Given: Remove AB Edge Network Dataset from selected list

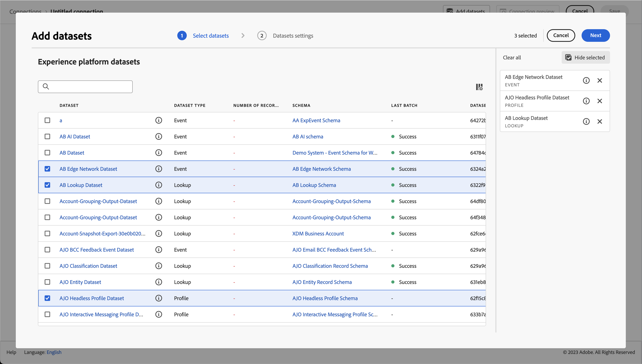Looking at the screenshot, I should [x=600, y=80].
